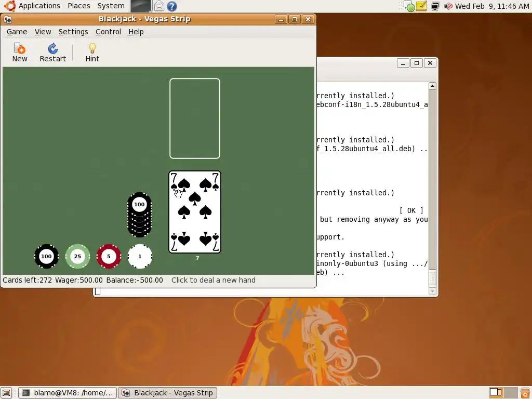Image resolution: width=532 pixels, height=399 pixels.
Task: Click Blackjack - Vegas Strip taskbar button
Action: [167, 393]
